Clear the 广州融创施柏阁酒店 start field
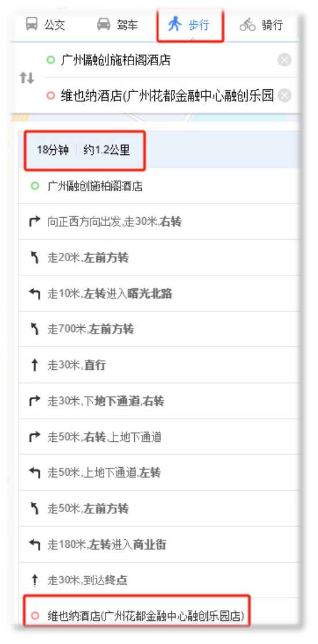 point(285,60)
